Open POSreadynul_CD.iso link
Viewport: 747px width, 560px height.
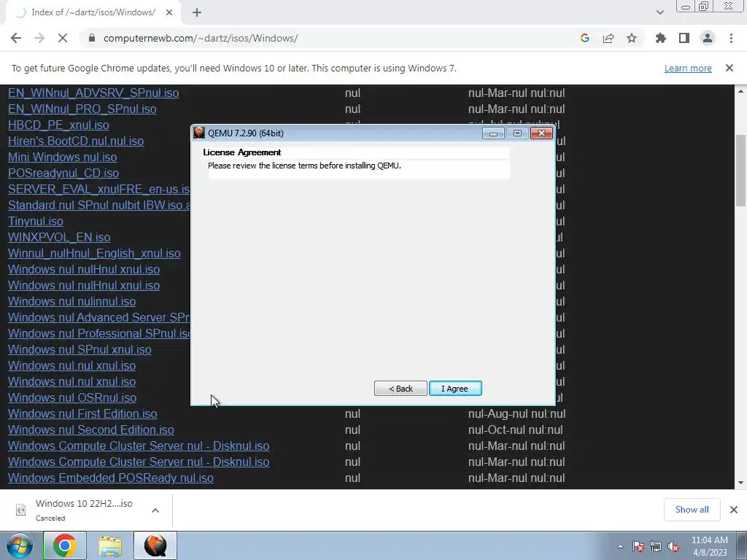63,173
